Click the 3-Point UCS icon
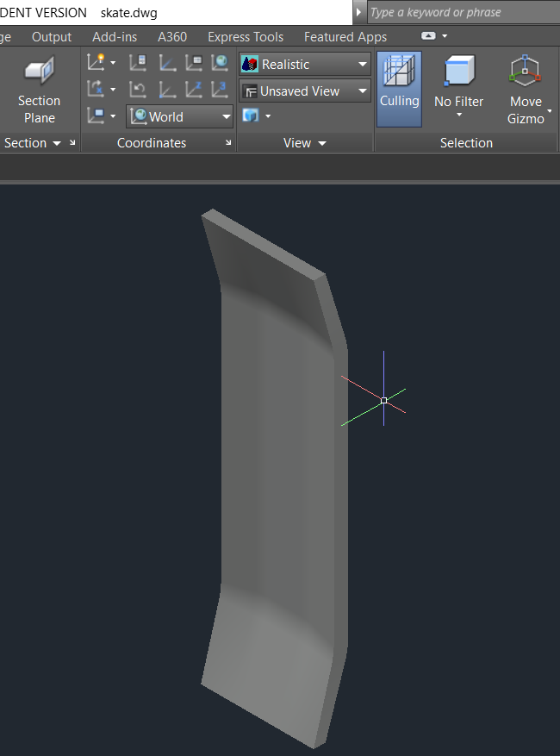This screenshot has height=756, width=560. (x=220, y=89)
